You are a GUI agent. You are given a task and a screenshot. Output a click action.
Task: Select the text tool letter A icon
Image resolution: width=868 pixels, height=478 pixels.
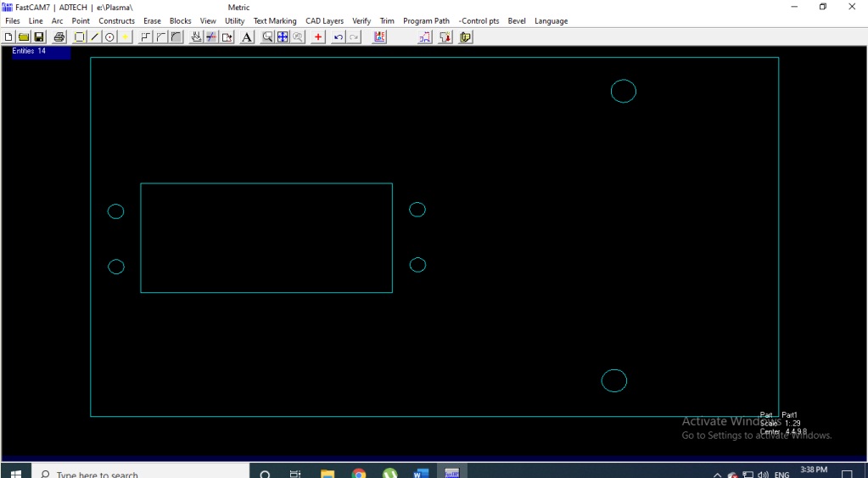pyautogui.click(x=247, y=37)
